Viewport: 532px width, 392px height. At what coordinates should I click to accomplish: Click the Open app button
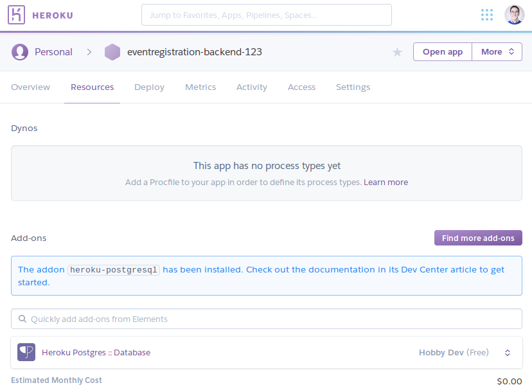click(x=443, y=51)
